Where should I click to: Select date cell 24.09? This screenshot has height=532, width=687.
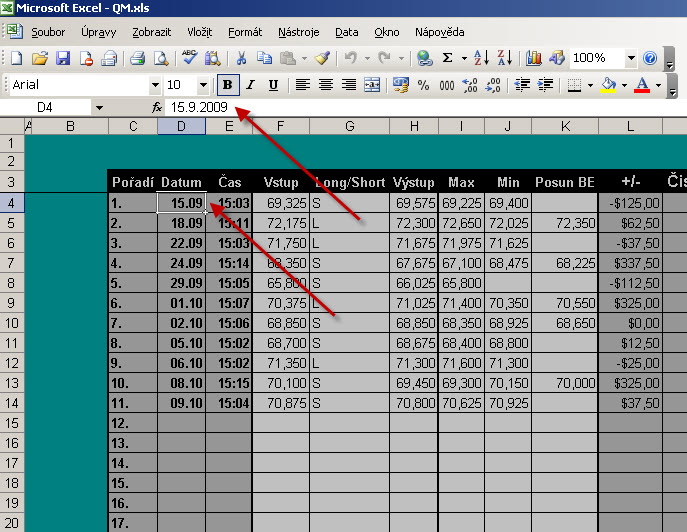click(181, 263)
